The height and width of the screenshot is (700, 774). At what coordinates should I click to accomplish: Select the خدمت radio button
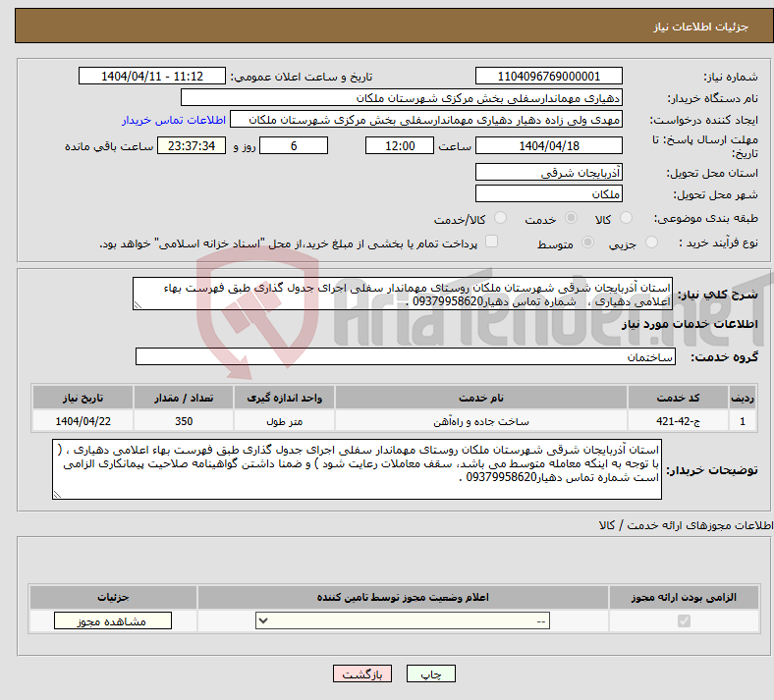coord(571,218)
